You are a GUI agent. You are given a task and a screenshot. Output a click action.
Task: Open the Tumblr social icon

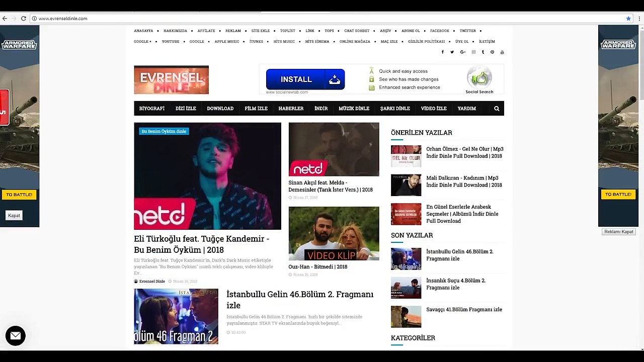coord(483,52)
